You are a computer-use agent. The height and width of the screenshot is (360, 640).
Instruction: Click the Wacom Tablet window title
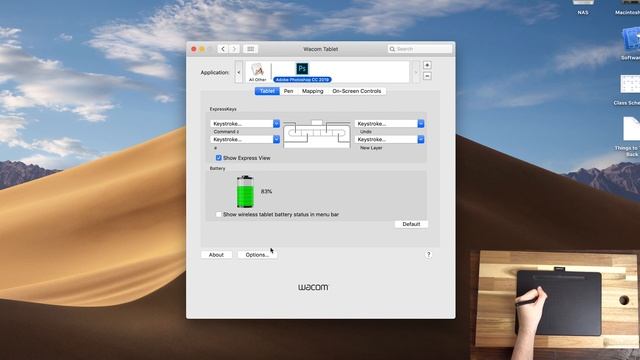coord(320,49)
